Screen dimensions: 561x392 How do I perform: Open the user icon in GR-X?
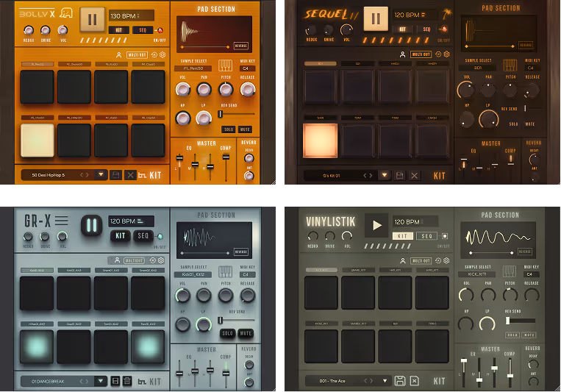click(x=117, y=260)
